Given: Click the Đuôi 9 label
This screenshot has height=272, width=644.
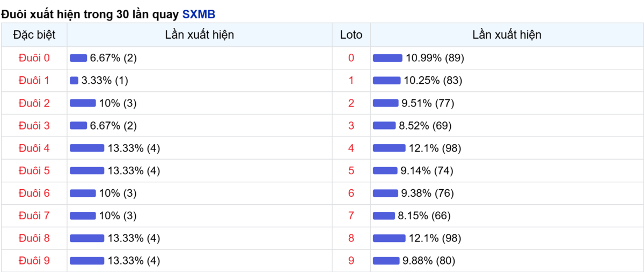Looking at the screenshot, I should 34,261.
